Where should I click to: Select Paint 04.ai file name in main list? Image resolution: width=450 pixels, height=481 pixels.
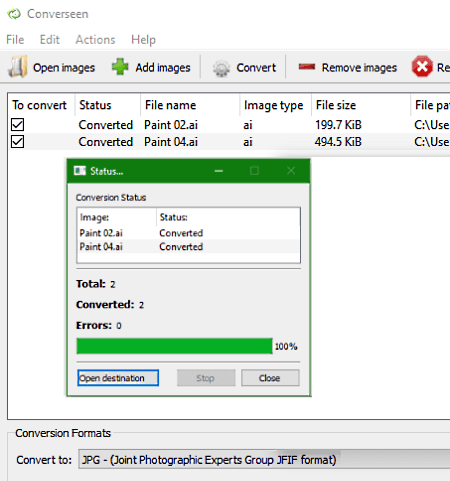coord(171,142)
